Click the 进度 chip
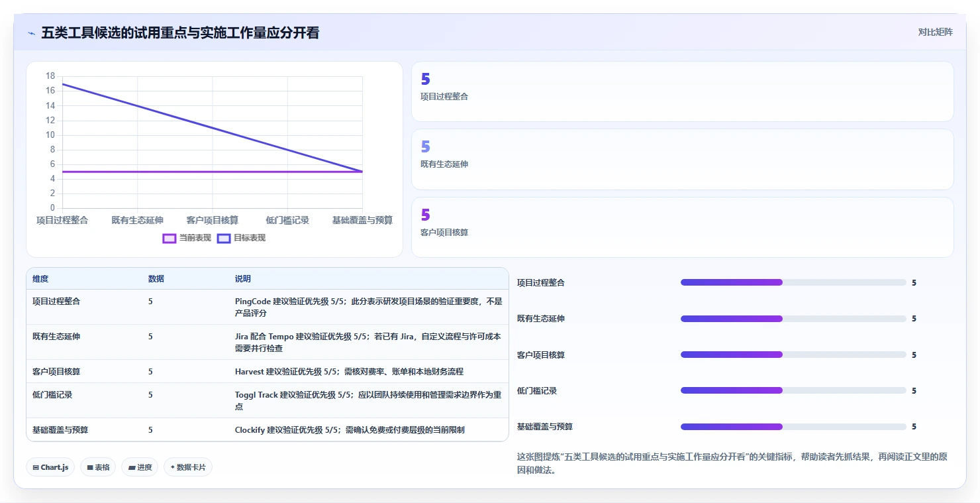This screenshot has height=503, width=980. [x=140, y=467]
